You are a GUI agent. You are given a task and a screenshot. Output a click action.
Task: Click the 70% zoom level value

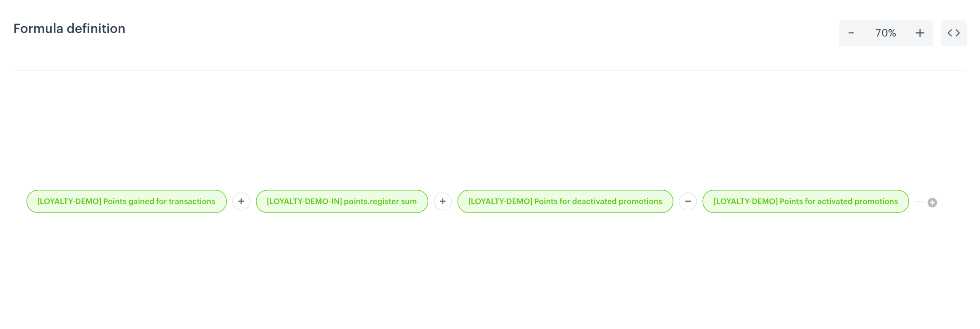(885, 33)
